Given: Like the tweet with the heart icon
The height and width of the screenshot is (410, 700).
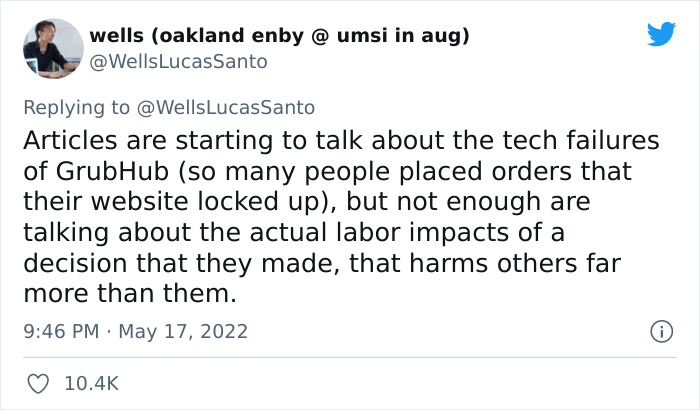Looking at the screenshot, I should pos(39,382).
